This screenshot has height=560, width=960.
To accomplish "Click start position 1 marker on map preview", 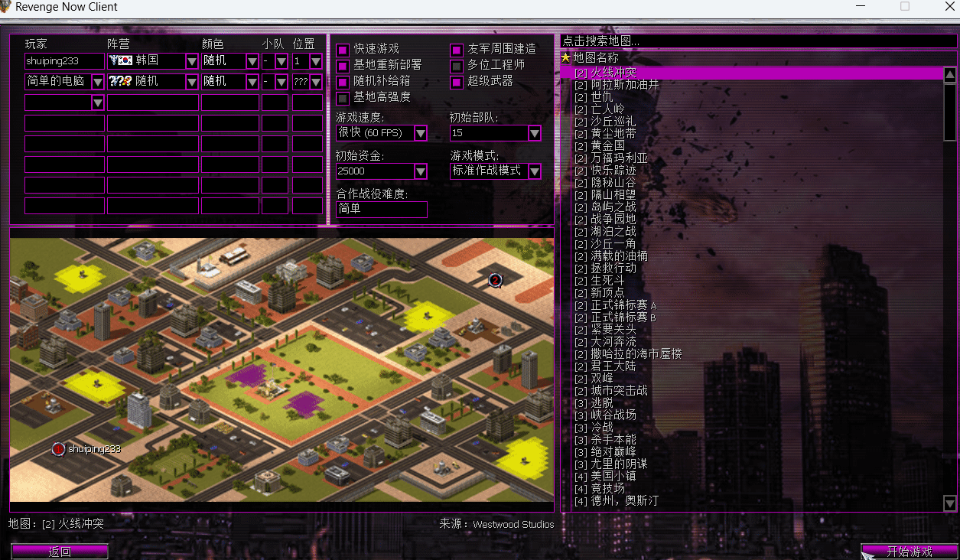I will pos(58,449).
